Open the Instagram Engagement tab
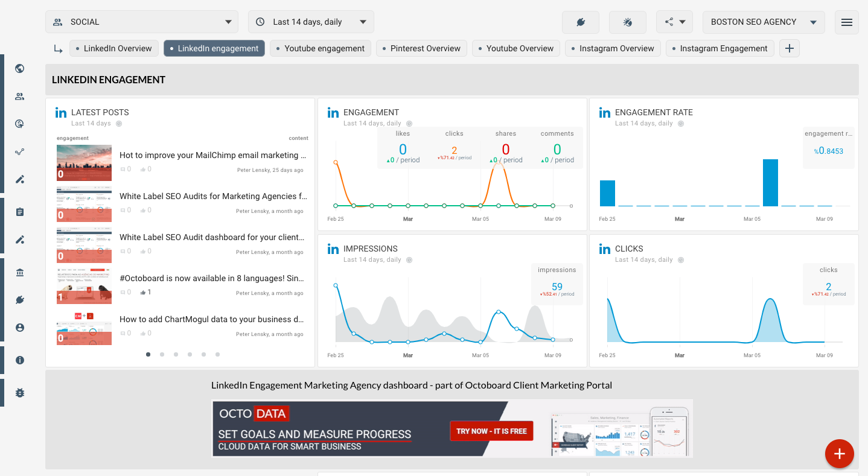 tap(720, 48)
